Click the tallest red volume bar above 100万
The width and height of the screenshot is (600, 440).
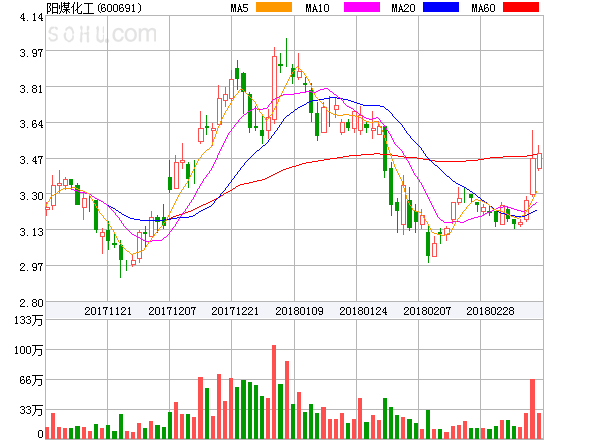[274, 392]
